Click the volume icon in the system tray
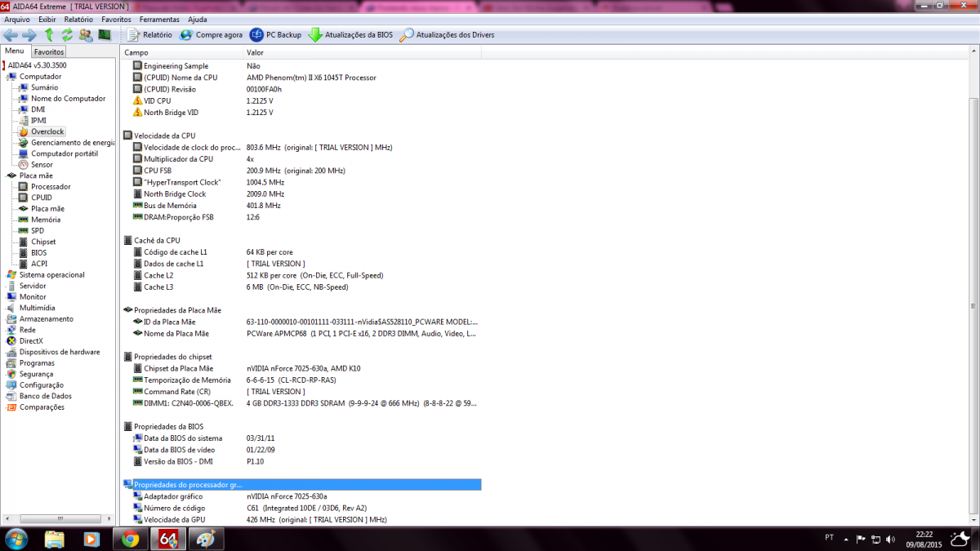This screenshot has height=551, width=980. [891, 539]
